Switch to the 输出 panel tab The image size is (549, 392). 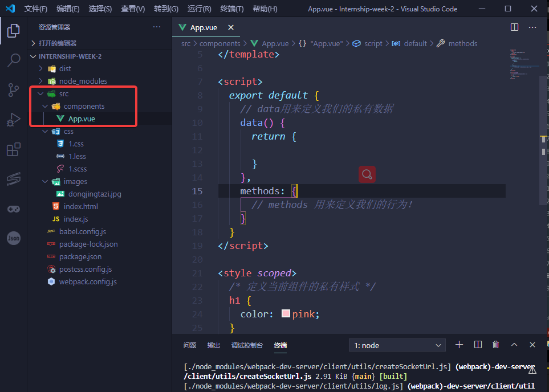point(214,345)
